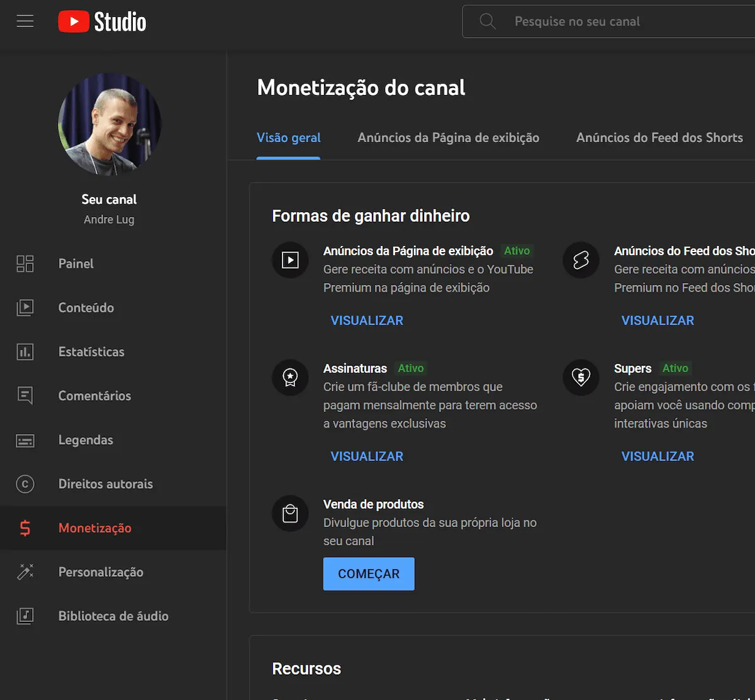Viewport: 755px width, 700px height.
Task: Focus the Pesquise no seu canal search field
Action: pos(608,21)
